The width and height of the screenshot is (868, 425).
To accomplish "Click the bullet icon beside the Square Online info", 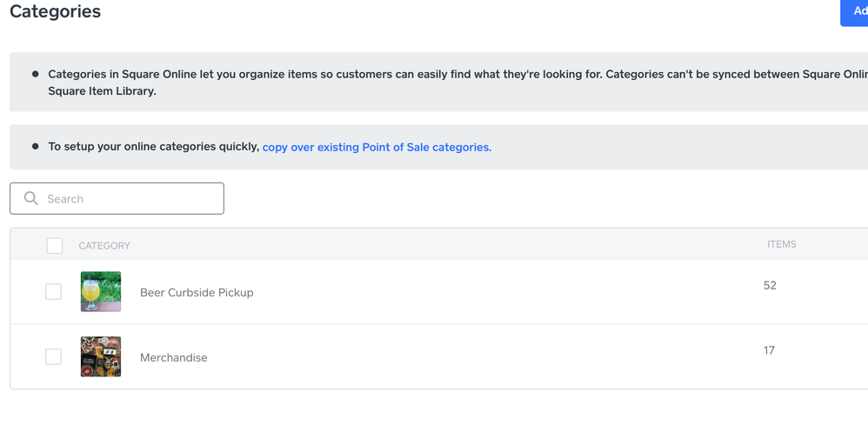I will pos(36,75).
